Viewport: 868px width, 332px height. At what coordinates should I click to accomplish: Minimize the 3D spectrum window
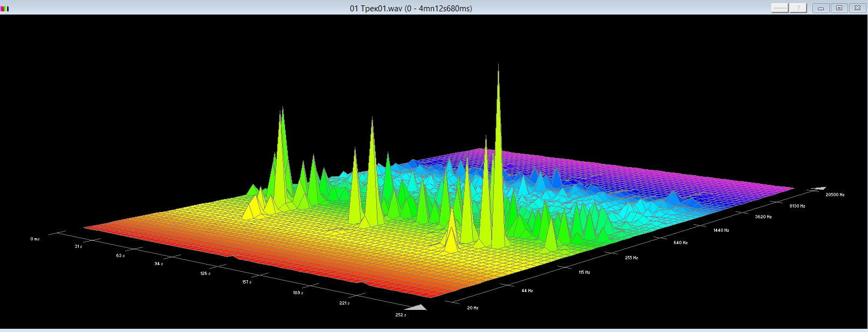click(821, 8)
